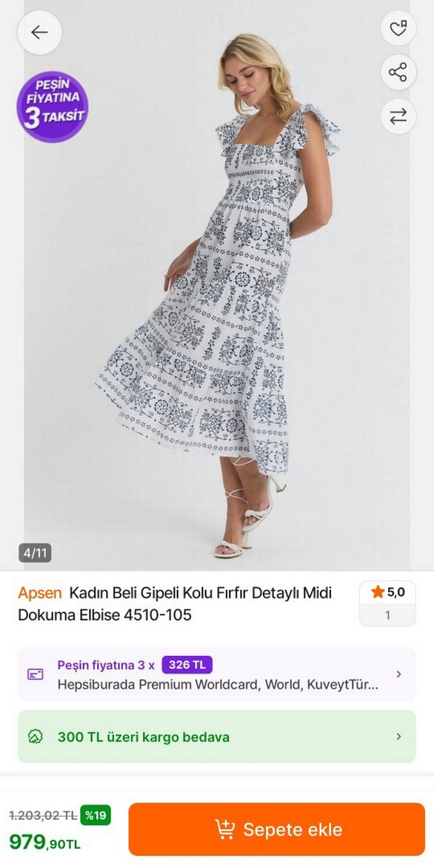Open the 300 TL üzeri kargo bedava banner
The image size is (434, 868).
point(217,737)
